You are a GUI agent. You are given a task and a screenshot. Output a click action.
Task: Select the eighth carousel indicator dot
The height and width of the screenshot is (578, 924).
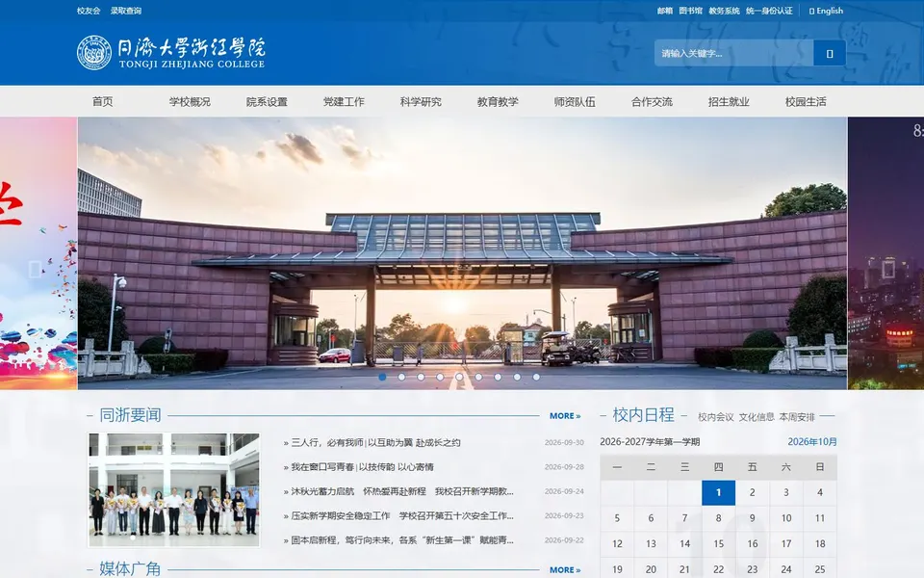pos(517,377)
